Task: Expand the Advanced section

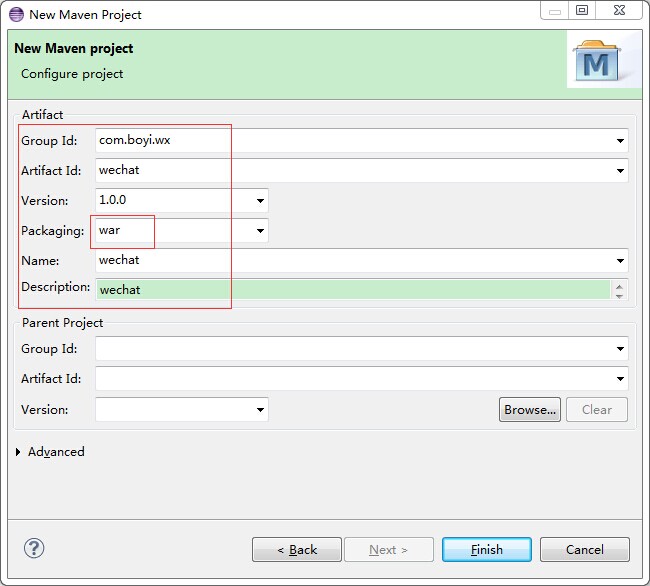Action: point(18,452)
